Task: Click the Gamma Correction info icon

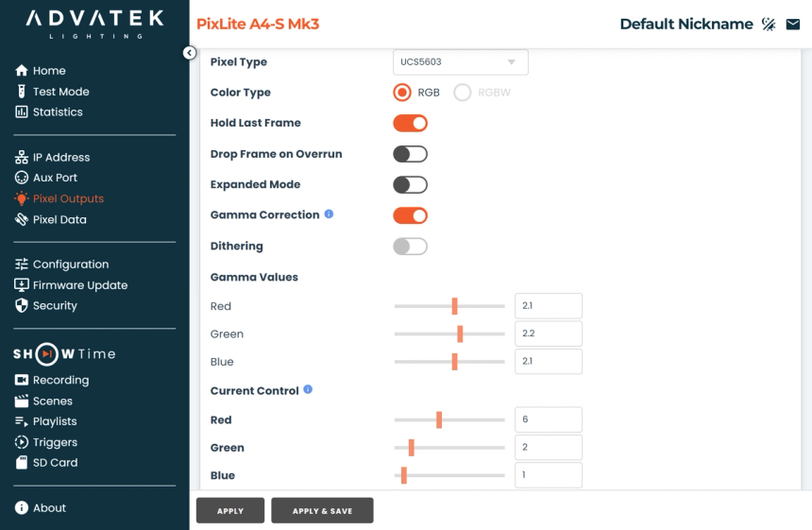Action: tap(329, 214)
